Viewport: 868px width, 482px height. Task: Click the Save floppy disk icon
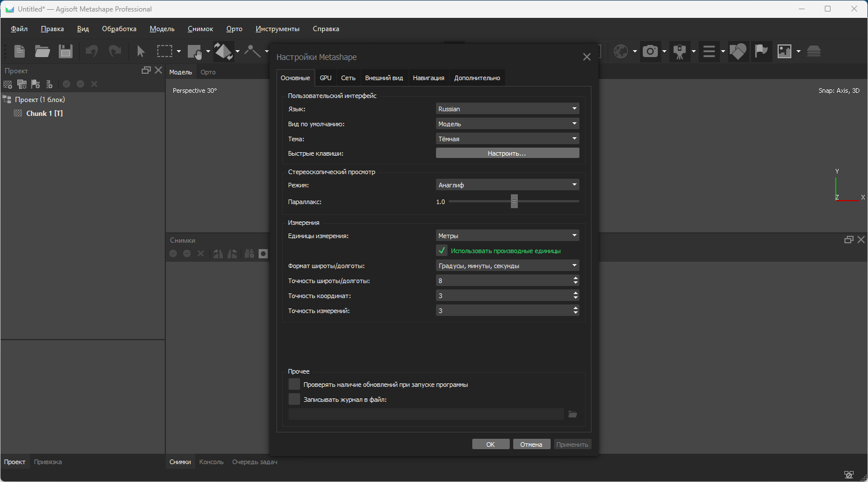tap(66, 51)
